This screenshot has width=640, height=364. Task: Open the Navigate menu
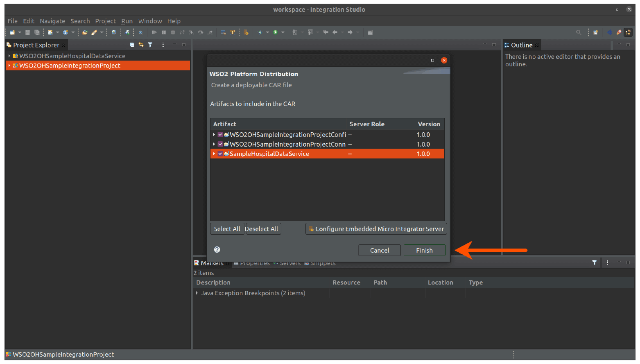[52, 21]
